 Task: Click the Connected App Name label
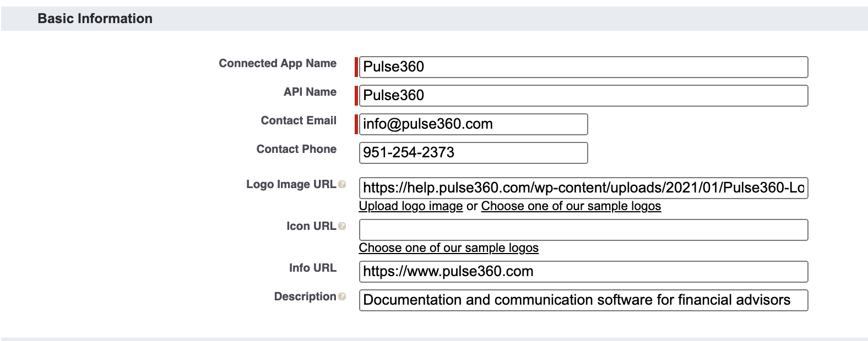click(x=278, y=63)
